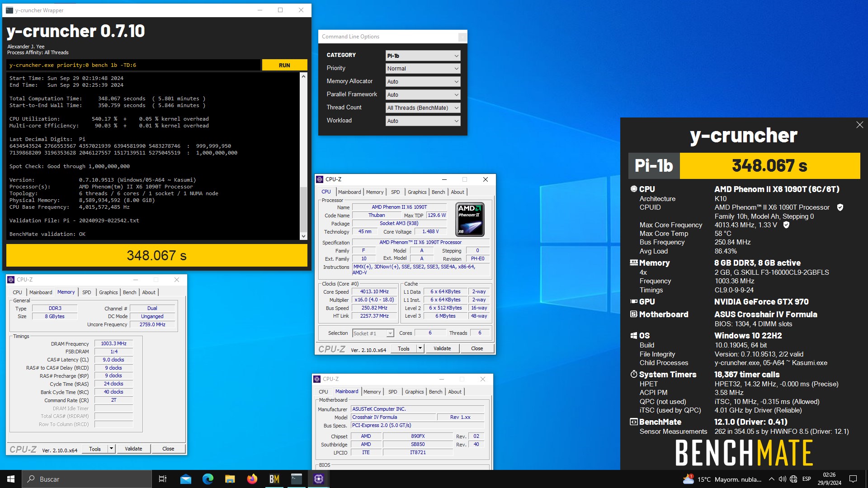The height and width of the screenshot is (488, 868).
Task: Click the ESP language indicator
Action: click(x=807, y=479)
